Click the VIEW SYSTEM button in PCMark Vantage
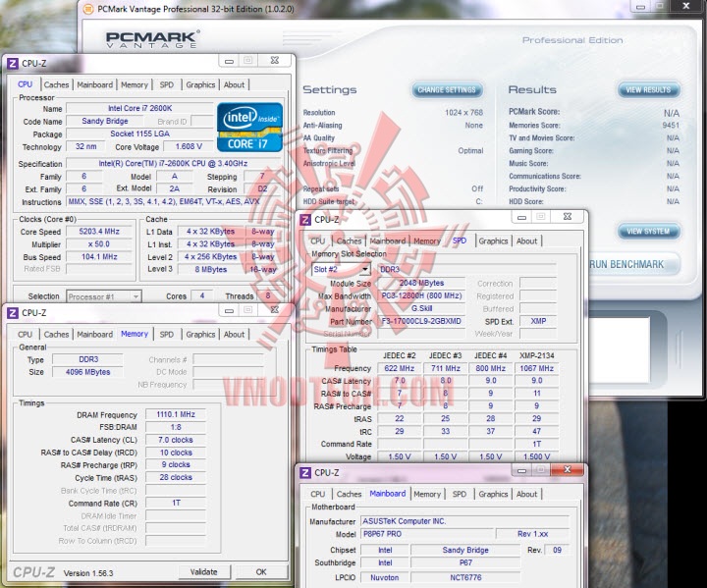Screen dimensions: 707x588 [648, 232]
